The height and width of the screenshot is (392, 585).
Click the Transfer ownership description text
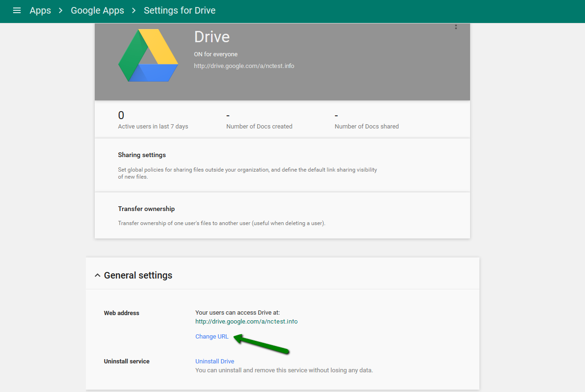(222, 223)
